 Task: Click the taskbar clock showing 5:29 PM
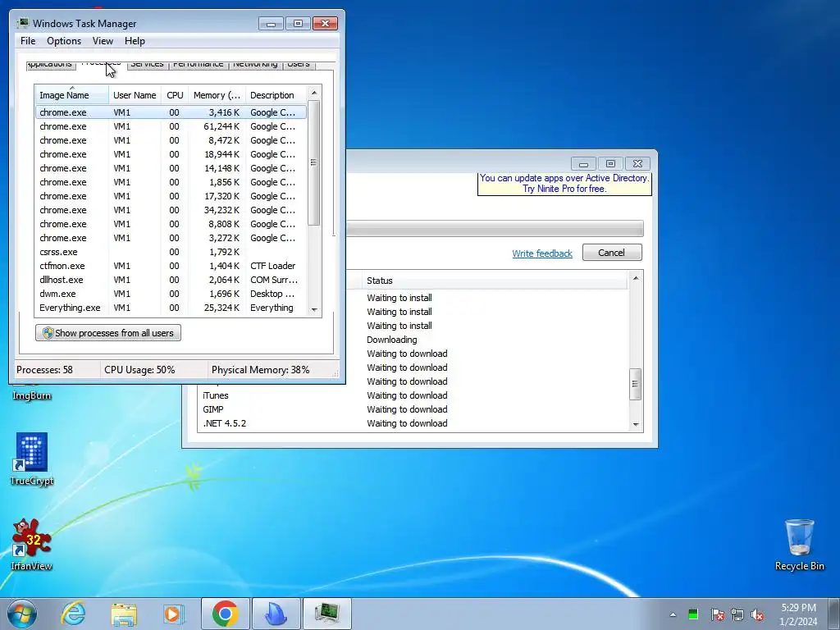pos(798,614)
